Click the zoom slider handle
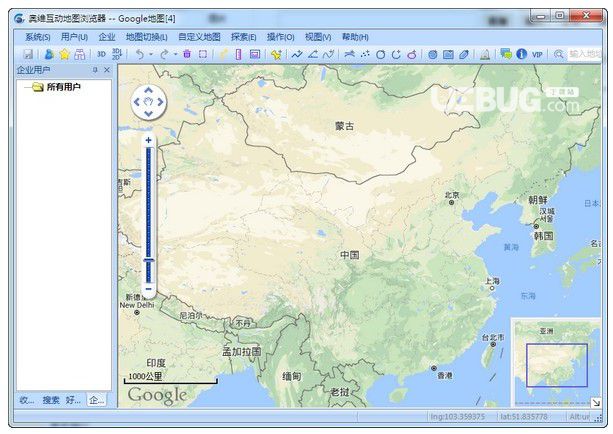This screenshot has width=613, height=434. [149, 260]
